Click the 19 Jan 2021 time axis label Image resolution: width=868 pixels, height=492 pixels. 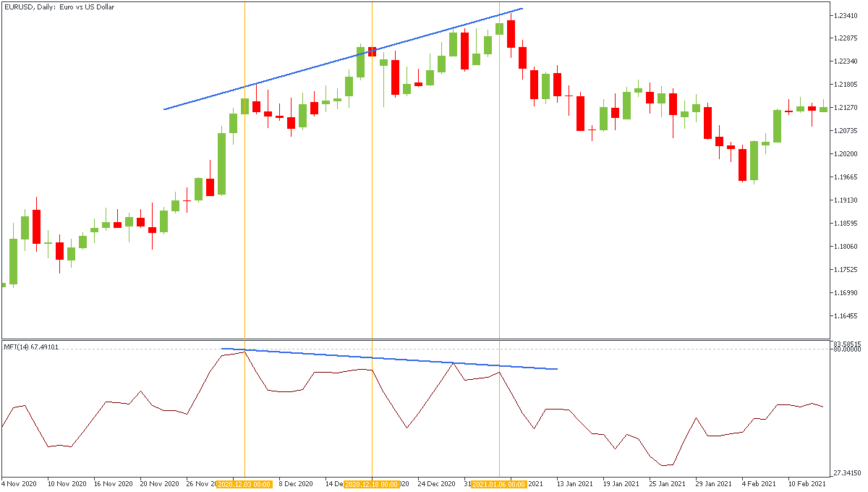point(621,483)
